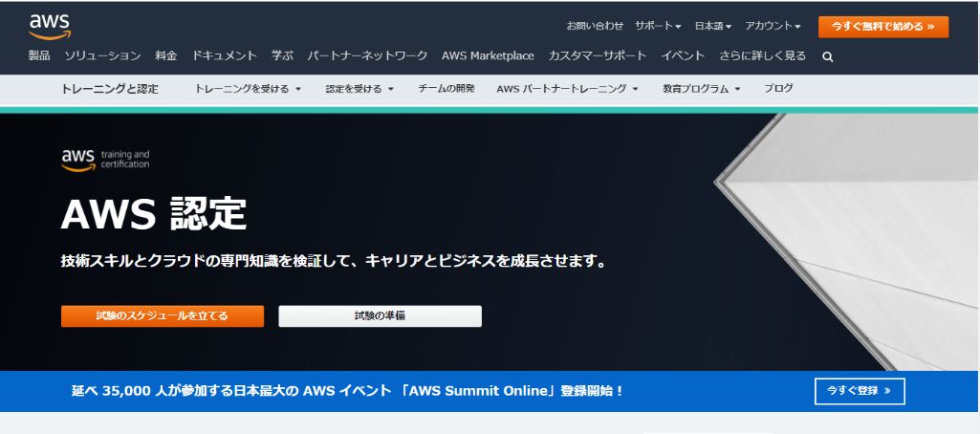This screenshot has width=980, height=434.
Task: Expand the 認定を受ける menu
Action: coord(359,89)
